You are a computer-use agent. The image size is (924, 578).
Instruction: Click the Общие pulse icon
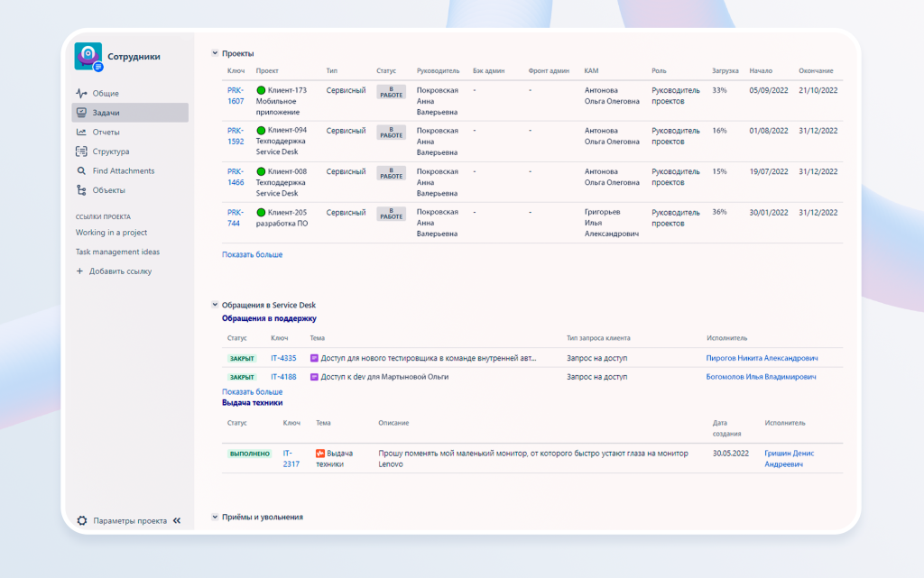pyautogui.click(x=81, y=93)
